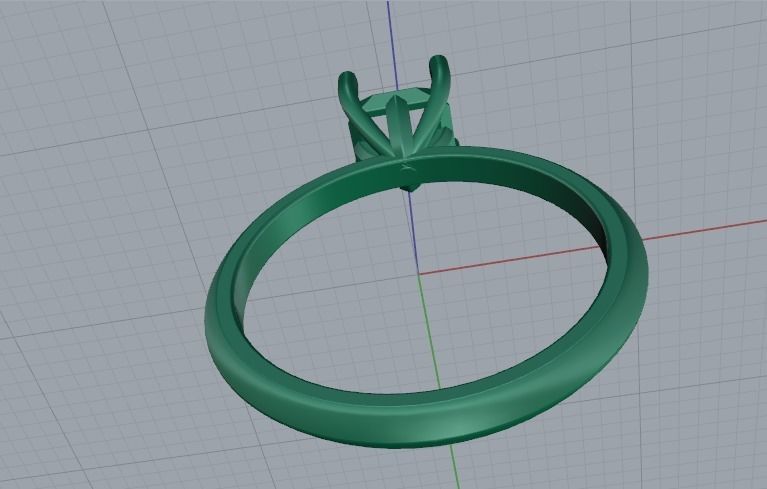The width and height of the screenshot is (767, 489).
Task: Select the left curved prong tip
Action: click(348, 80)
